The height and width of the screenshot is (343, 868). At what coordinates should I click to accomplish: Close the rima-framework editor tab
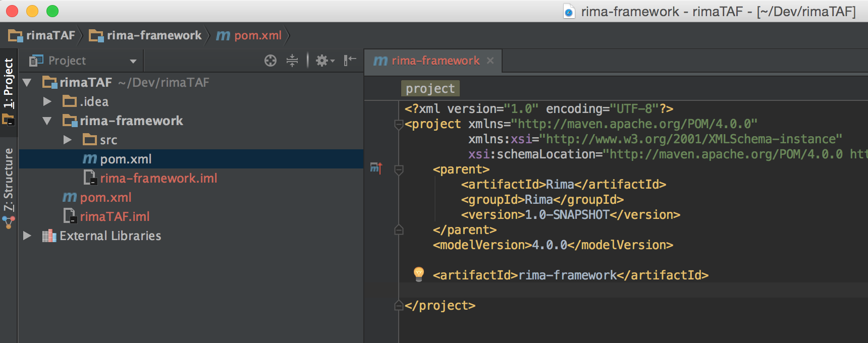tap(490, 61)
